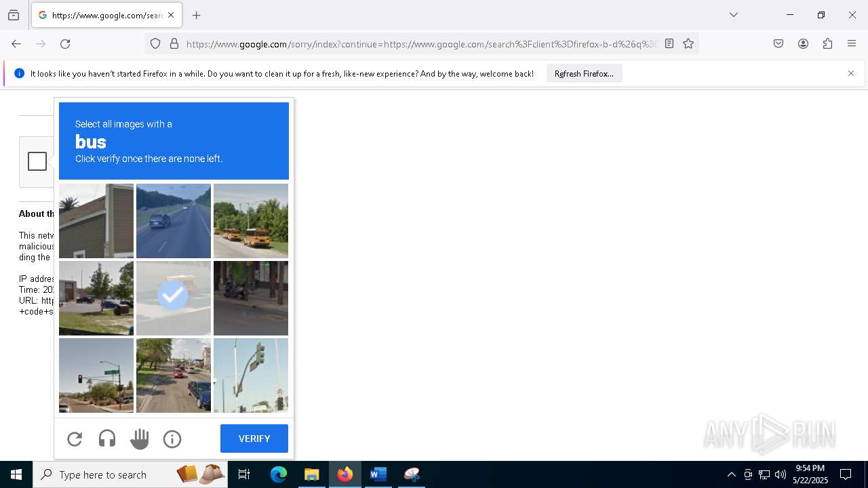Select the dark motorcycle street tile
Screen dimensions: 868x488
point(251,298)
